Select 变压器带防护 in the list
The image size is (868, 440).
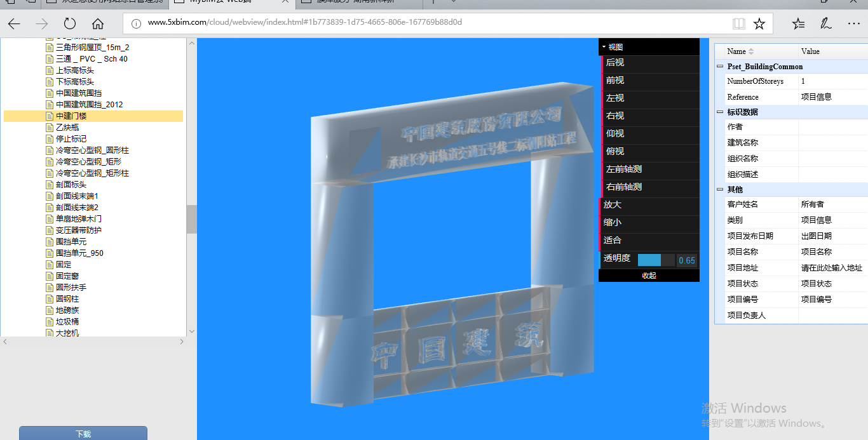coord(79,230)
